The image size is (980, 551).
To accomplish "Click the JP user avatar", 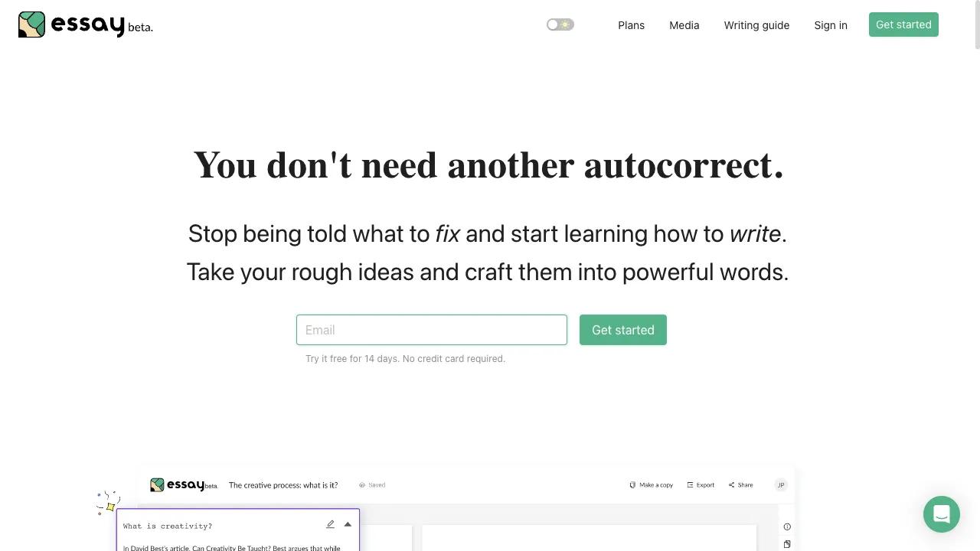I will click(781, 484).
